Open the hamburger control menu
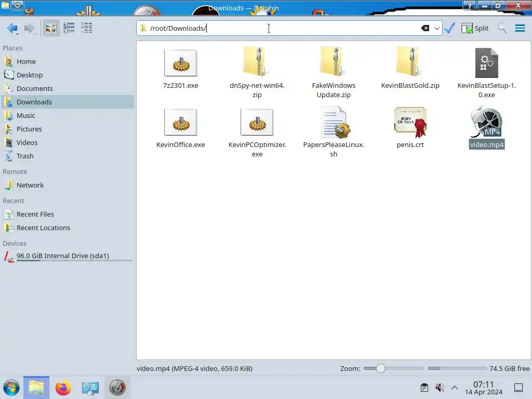532x399 pixels. point(520,28)
